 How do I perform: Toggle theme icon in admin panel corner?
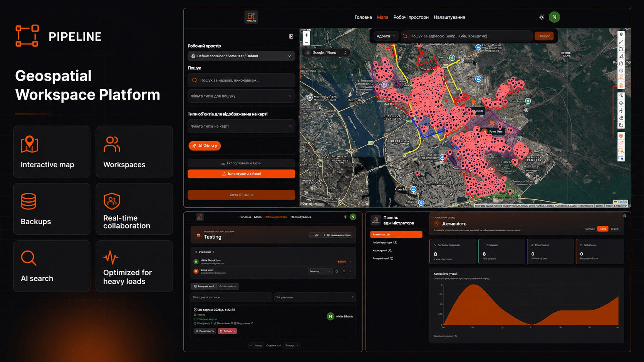(625, 216)
